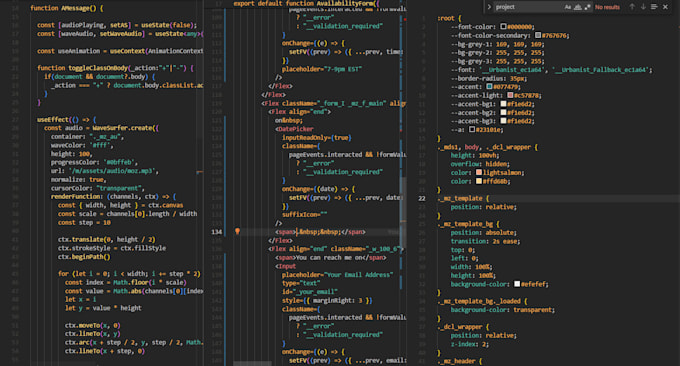The image size is (680, 366).
Task: Click "progressColor: '#0bffeb'" line
Action: click(94, 162)
